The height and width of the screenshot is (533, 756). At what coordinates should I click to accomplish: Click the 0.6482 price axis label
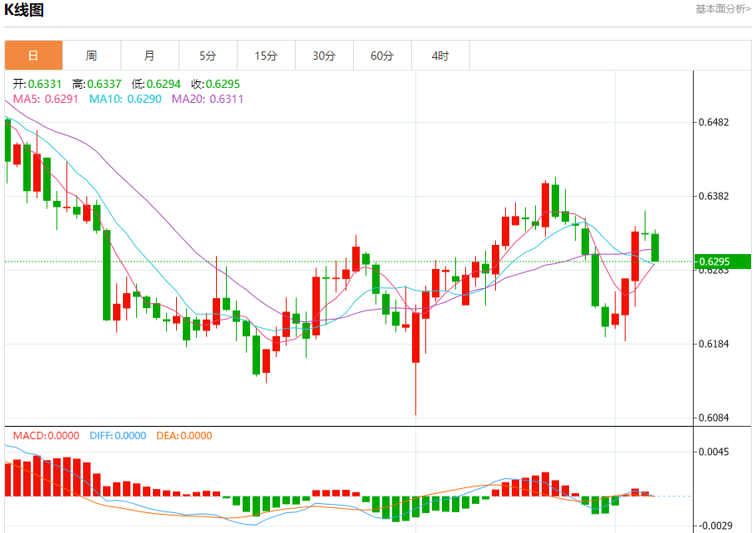[714, 122]
